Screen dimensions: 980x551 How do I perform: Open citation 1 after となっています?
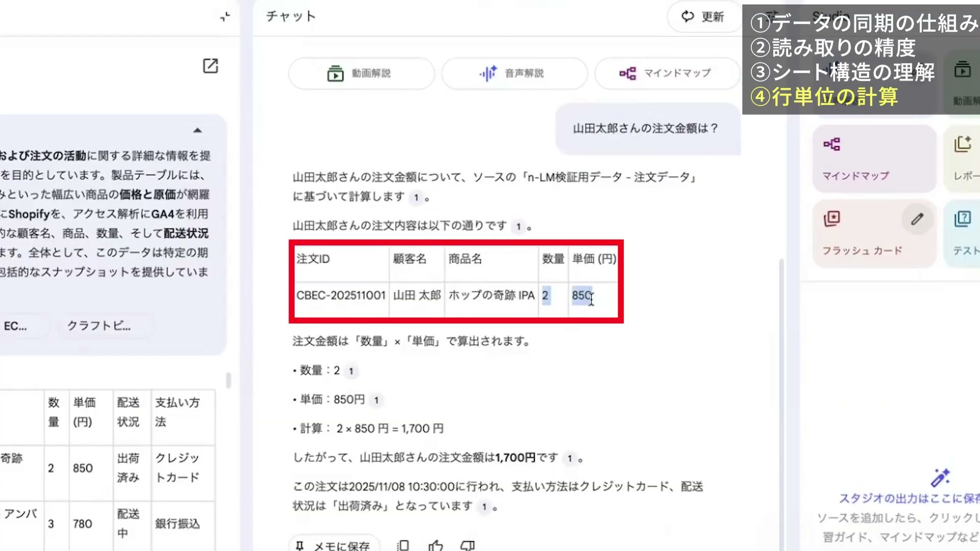coord(484,507)
